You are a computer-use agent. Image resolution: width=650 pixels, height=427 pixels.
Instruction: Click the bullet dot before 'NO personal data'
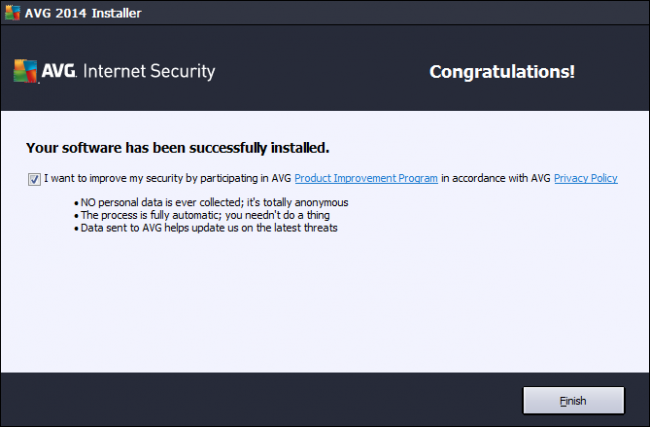coord(77,203)
